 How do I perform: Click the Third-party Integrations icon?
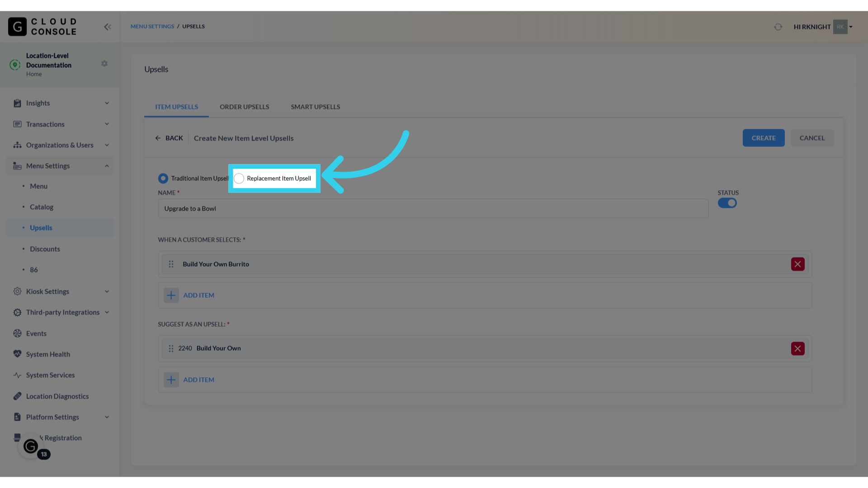click(x=17, y=312)
